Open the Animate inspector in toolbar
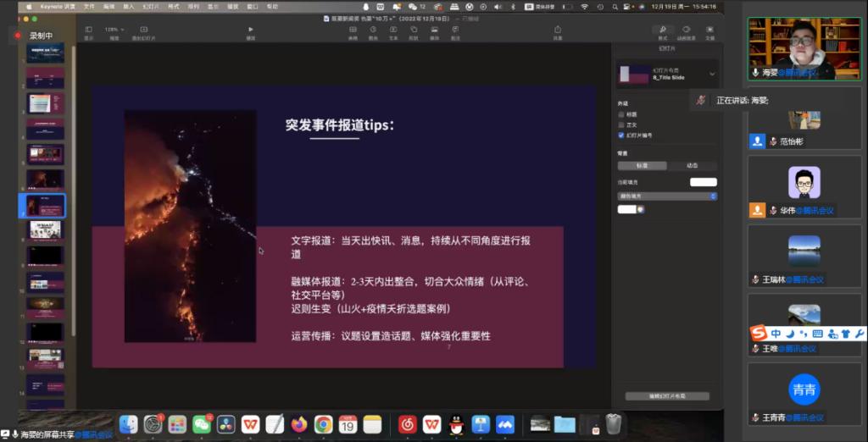This screenshot has height=442, width=868. (686, 30)
